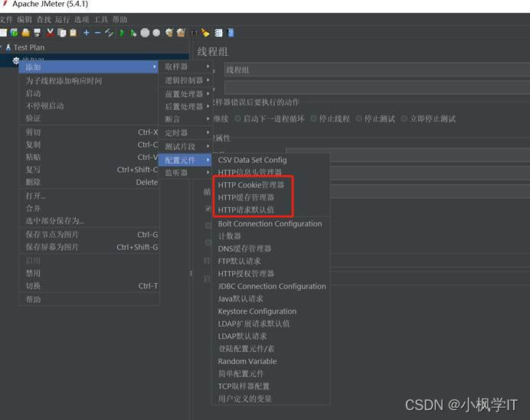Click the Copy toolbar icon
Screen dimensions: 530x420
click(x=62, y=33)
